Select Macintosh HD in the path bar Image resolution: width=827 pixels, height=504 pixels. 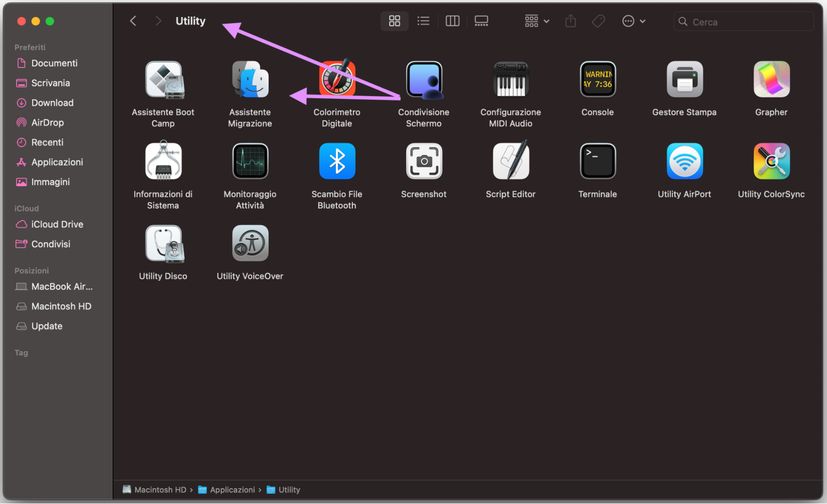[160, 490]
